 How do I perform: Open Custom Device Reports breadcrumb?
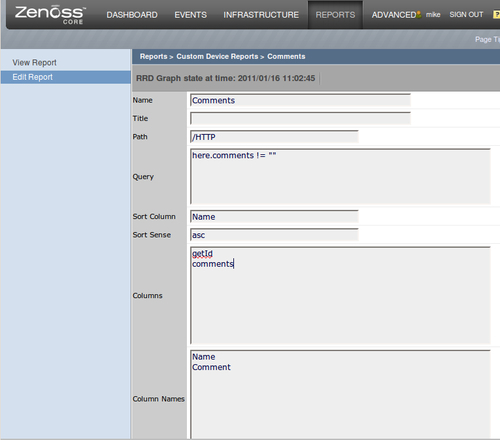pyautogui.click(x=217, y=56)
